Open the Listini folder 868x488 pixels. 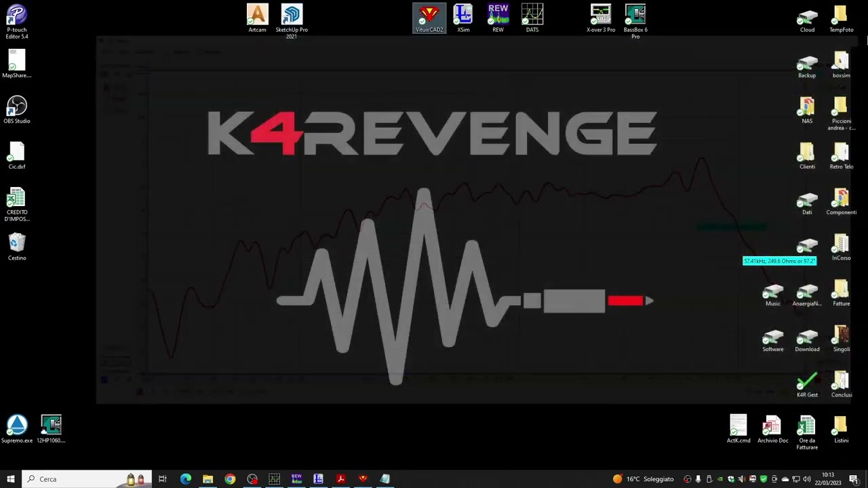(841, 429)
